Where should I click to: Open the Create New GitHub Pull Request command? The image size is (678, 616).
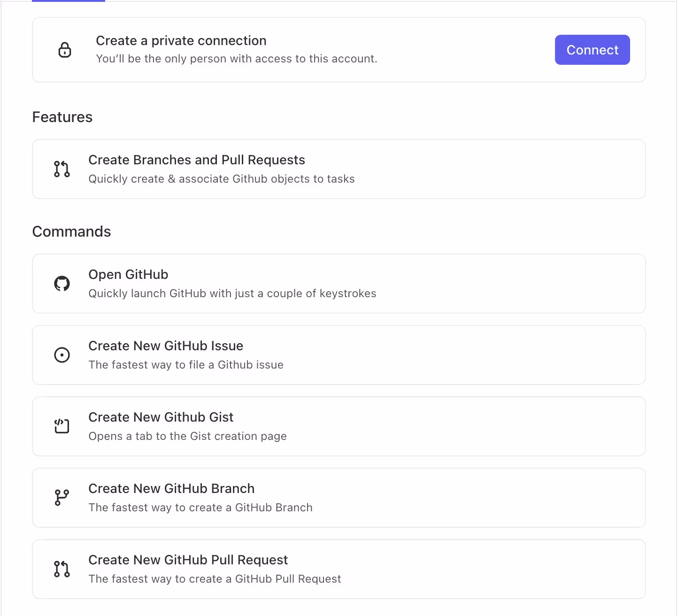click(x=339, y=569)
